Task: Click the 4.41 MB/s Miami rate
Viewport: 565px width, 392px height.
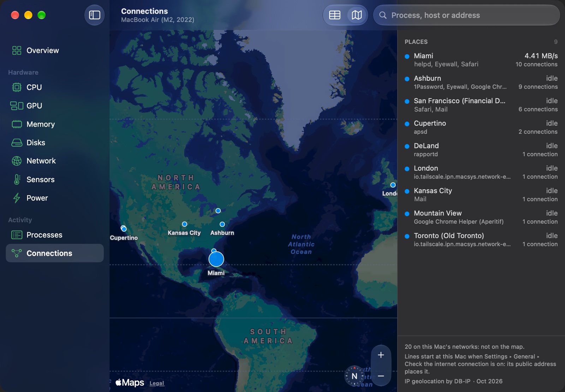Action: click(541, 56)
